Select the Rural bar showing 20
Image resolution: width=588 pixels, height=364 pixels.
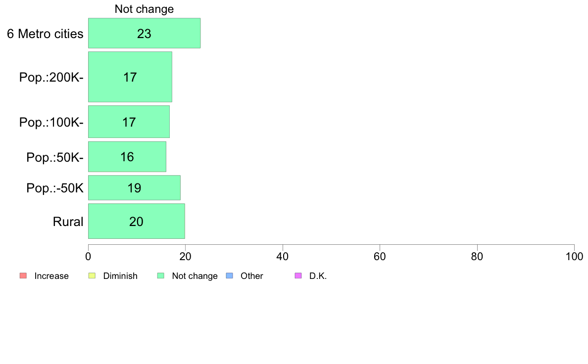tap(137, 221)
